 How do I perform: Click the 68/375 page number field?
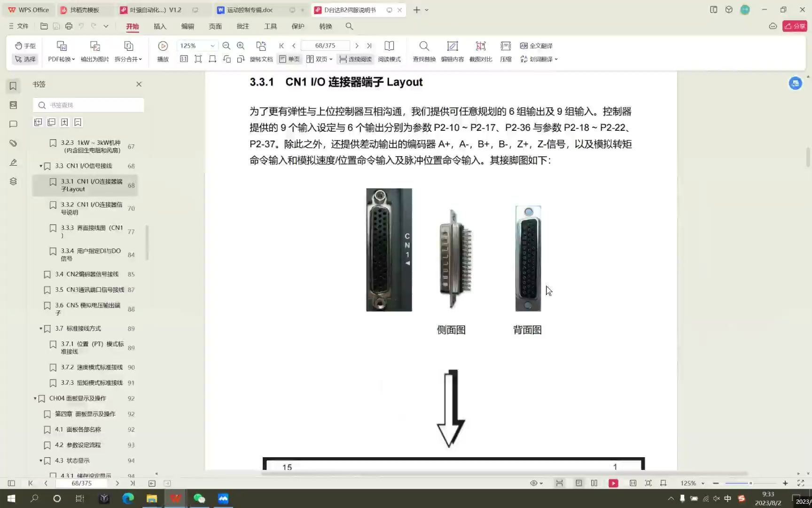(325, 46)
